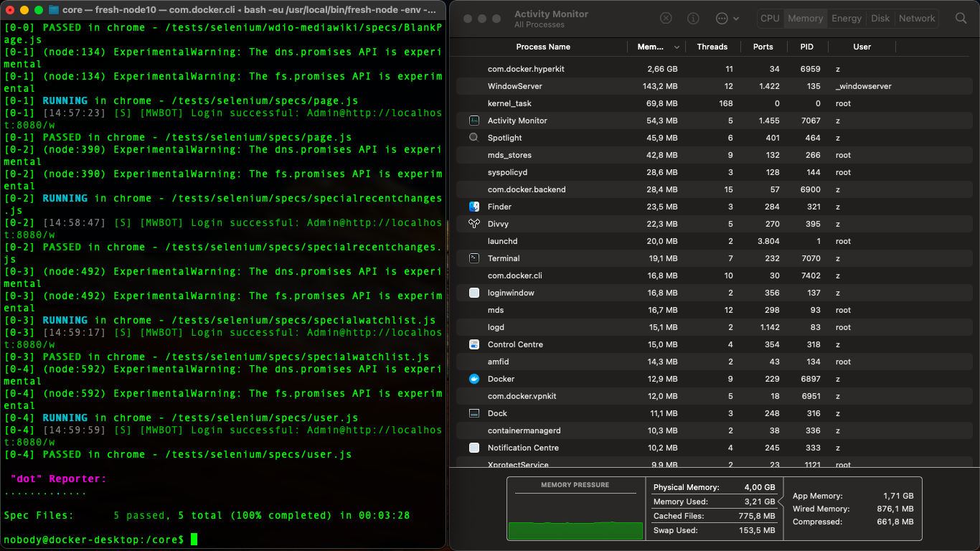Toggle sort arrow on the Memory column
This screenshot has height=551, width=980.
pyautogui.click(x=677, y=47)
